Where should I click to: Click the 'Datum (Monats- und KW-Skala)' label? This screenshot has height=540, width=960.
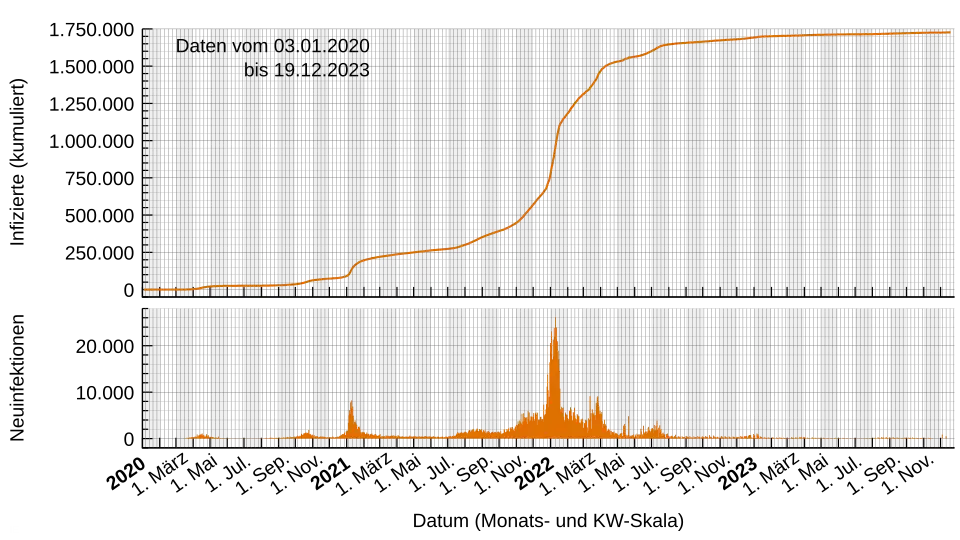(548, 521)
